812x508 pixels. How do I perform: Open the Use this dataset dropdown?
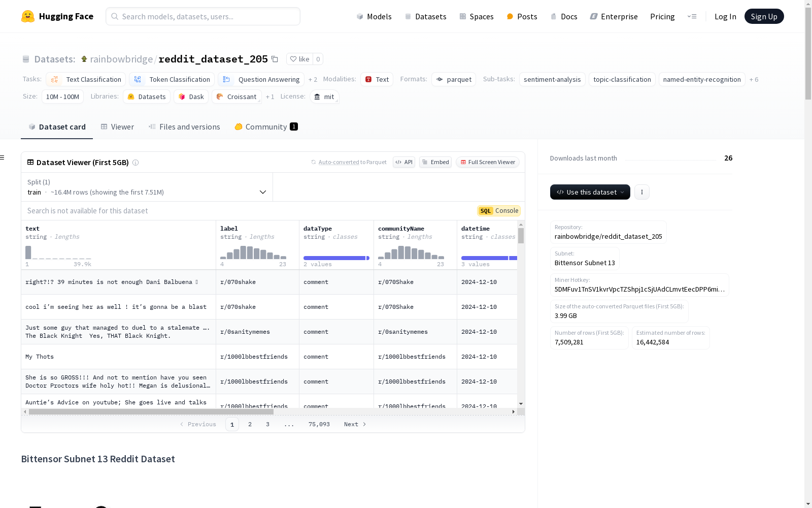click(x=590, y=192)
